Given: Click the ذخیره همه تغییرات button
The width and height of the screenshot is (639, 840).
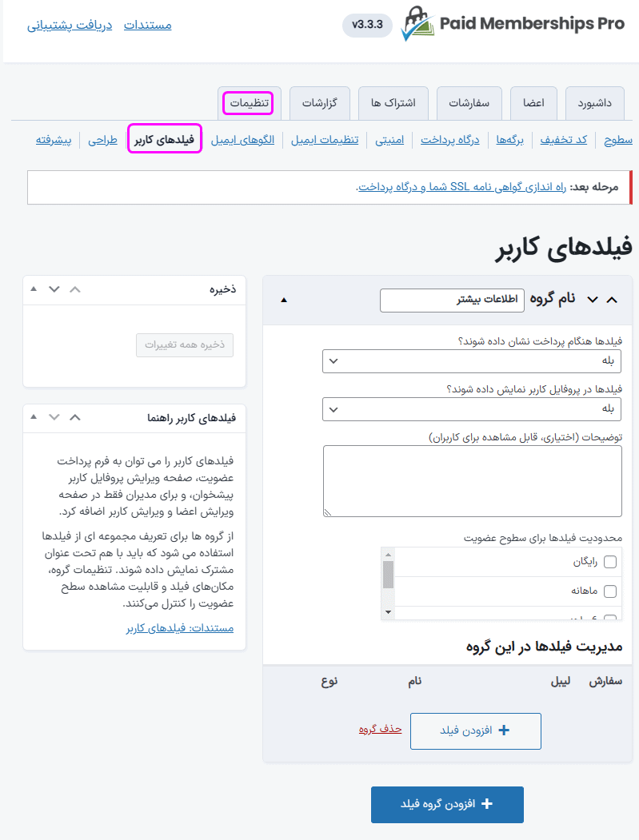Looking at the screenshot, I should [x=185, y=345].
